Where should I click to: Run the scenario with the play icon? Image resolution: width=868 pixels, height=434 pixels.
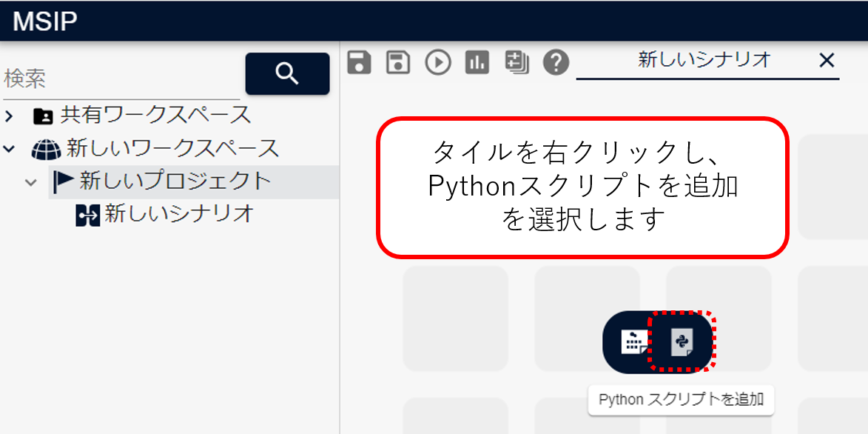click(x=438, y=62)
